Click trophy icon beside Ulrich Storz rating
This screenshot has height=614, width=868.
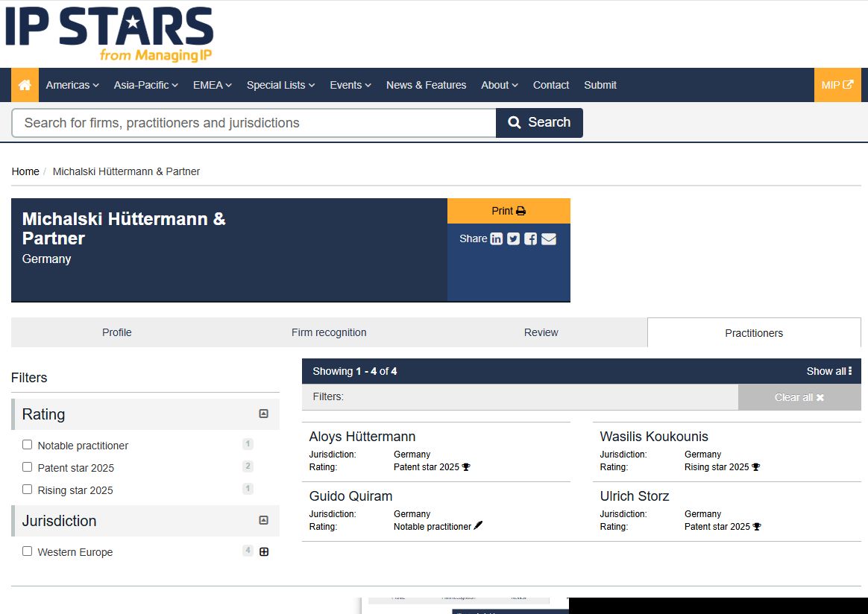click(758, 527)
